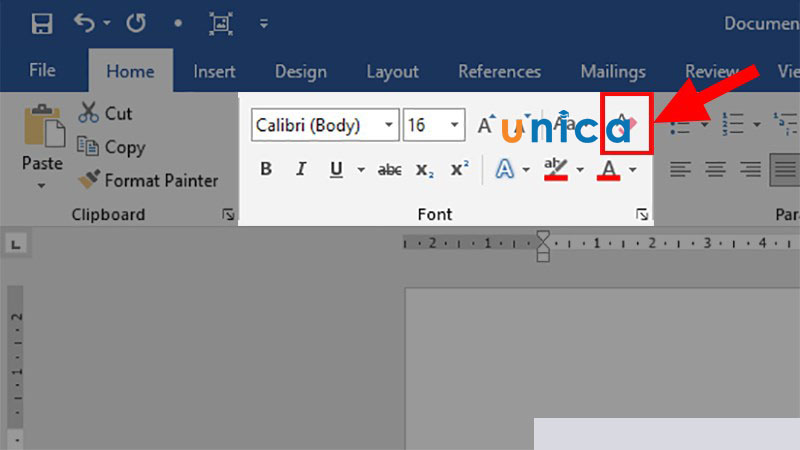Open the Layout tab
The image size is (800, 450).
coord(392,72)
